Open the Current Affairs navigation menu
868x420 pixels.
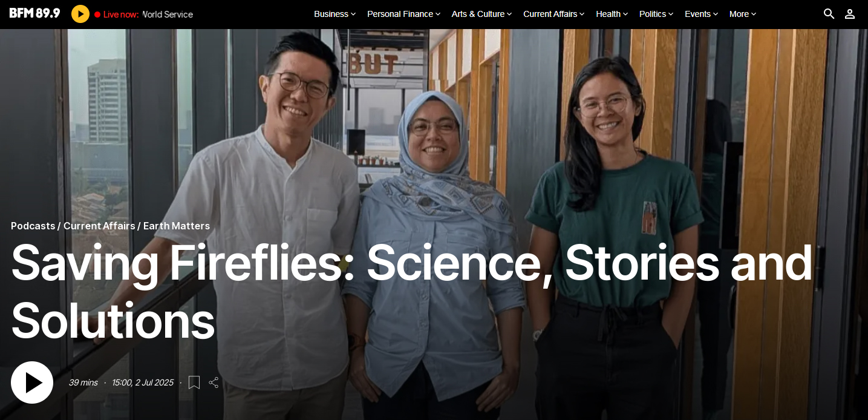(x=554, y=14)
